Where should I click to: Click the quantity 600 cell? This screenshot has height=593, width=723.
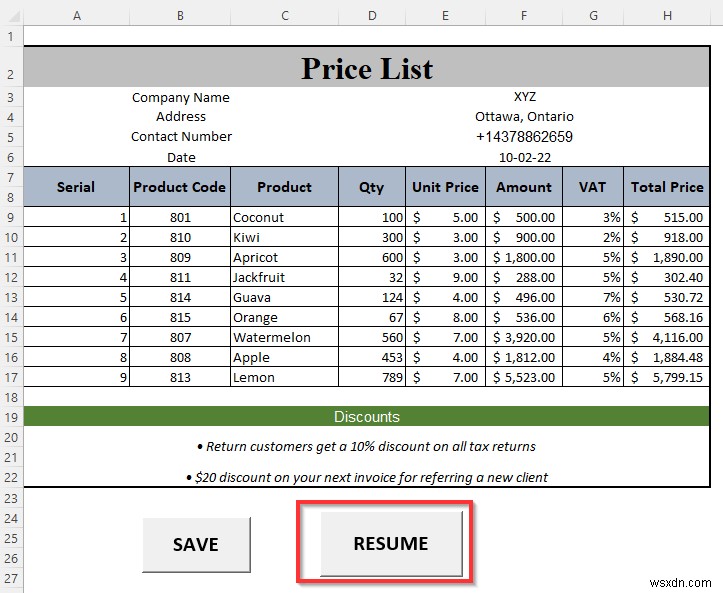point(372,257)
